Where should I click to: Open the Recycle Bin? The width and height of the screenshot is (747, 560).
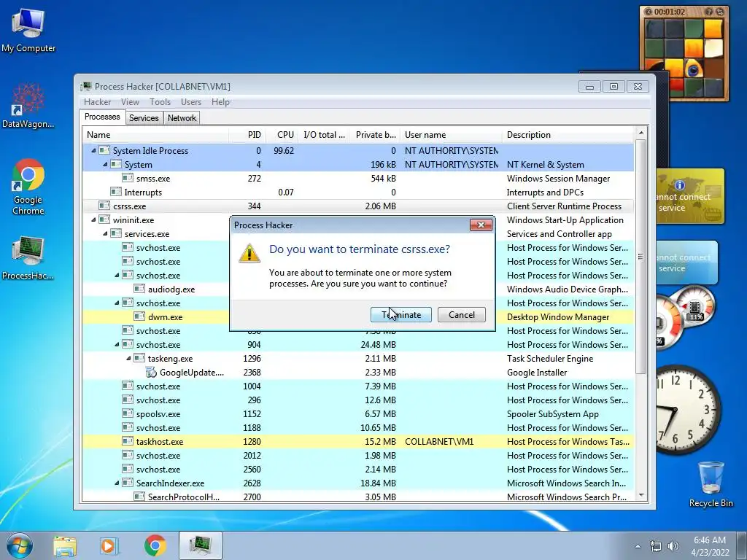711,484
